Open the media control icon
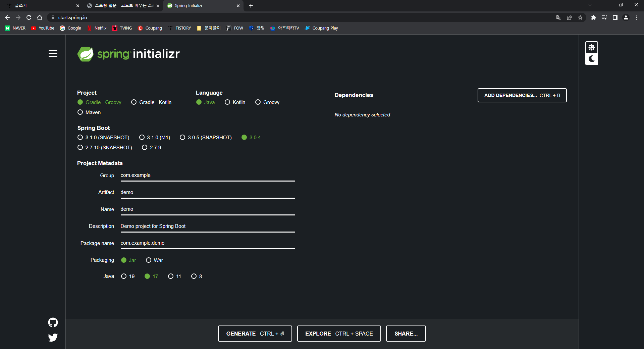 click(x=604, y=17)
